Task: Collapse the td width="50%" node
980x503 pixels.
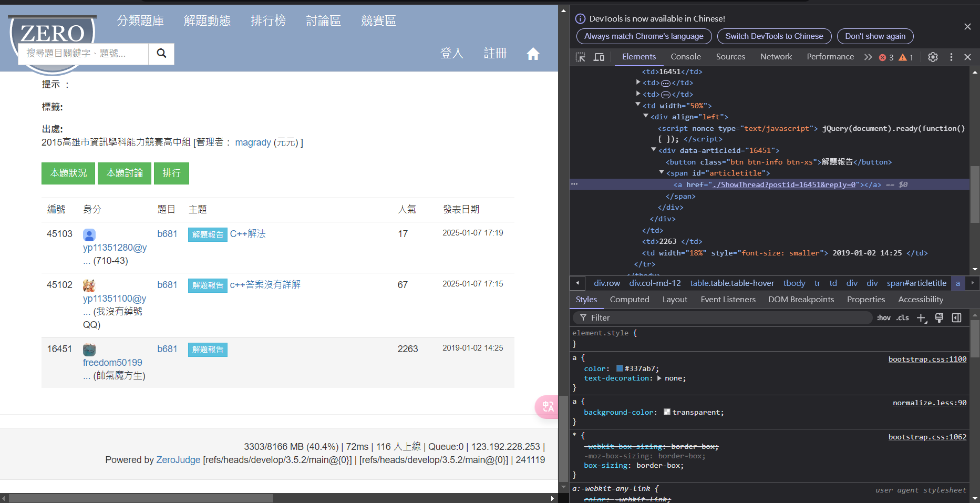Action: coord(638,105)
